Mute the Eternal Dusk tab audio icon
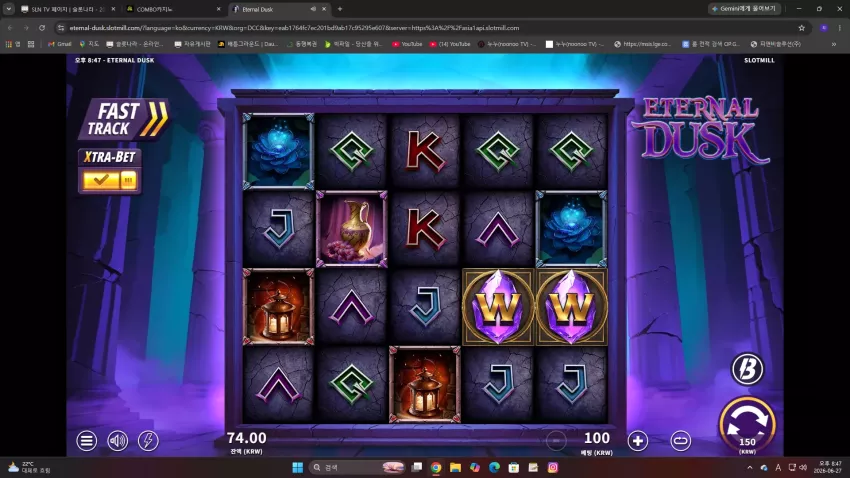The height and width of the screenshot is (478, 850). (x=313, y=9)
